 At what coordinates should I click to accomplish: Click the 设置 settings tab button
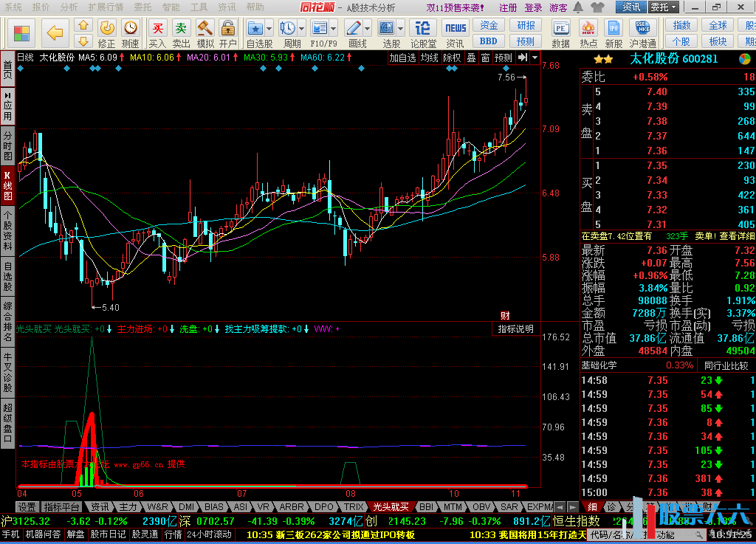[x=27, y=507]
